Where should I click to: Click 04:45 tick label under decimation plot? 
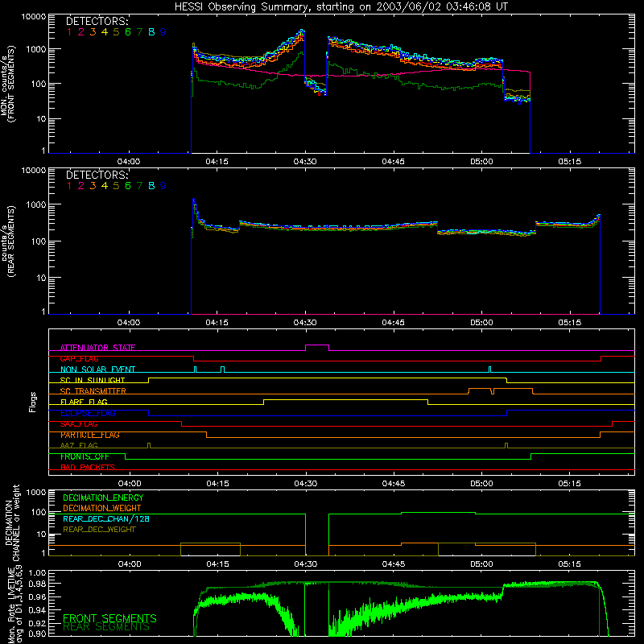point(394,564)
